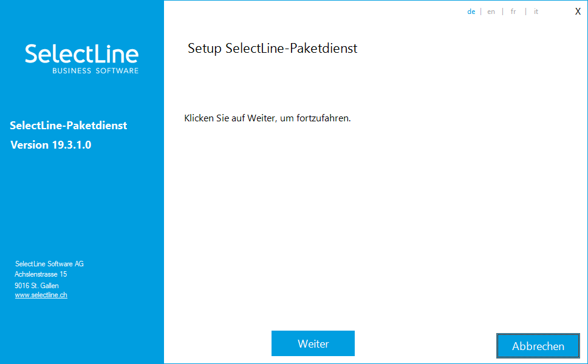Click the 'Klicken Sie auf Weiter' instruction text
The width and height of the screenshot is (588, 364).
click(x=267, y=118)
